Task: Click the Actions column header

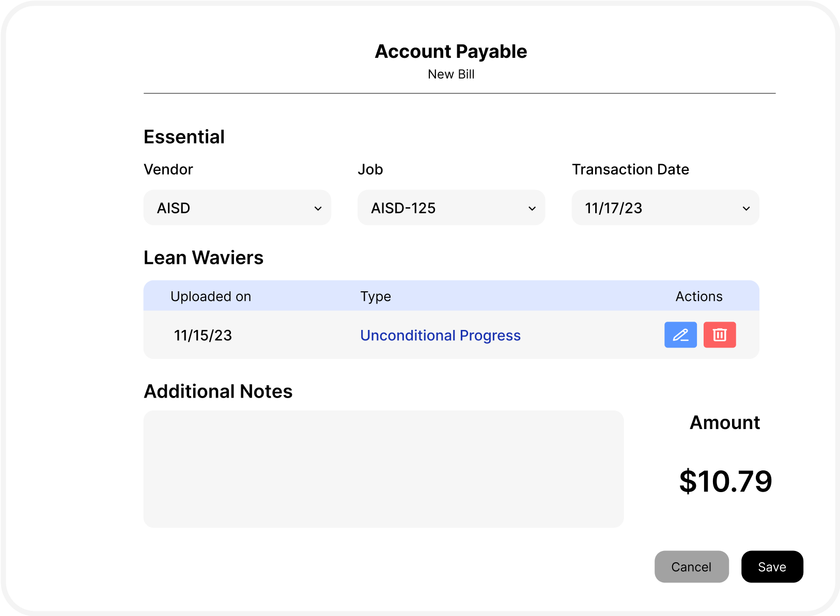Action: point(698,296)
